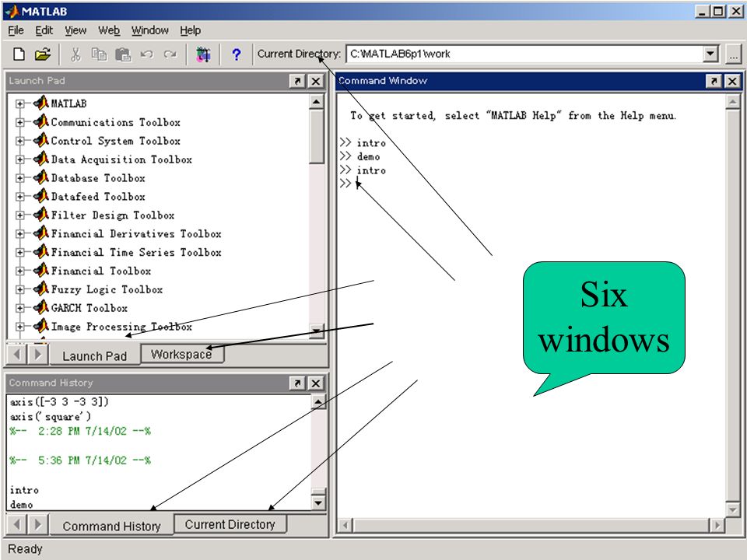Click the browse for folder button
Screen dimensions: 747x560
point(733,54)
